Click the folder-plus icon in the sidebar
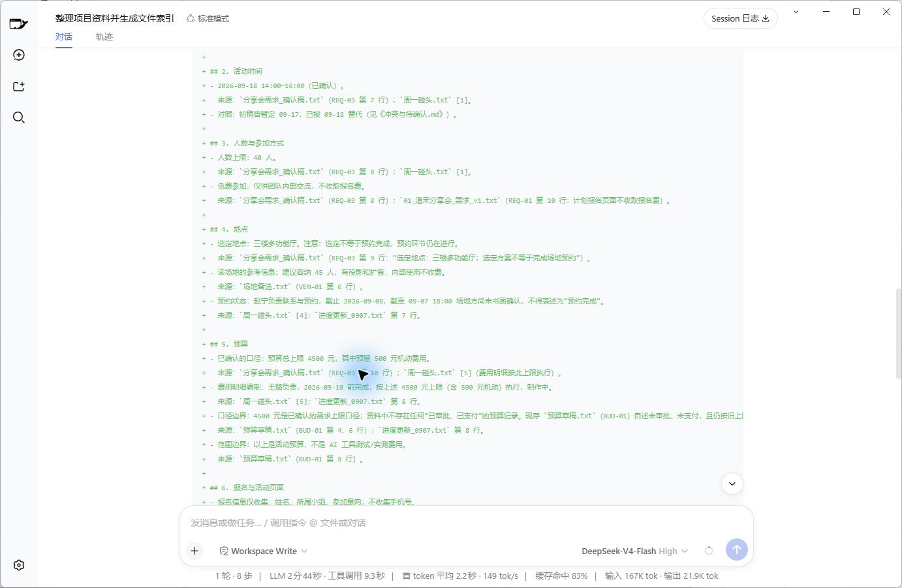This screenshot has width=902, height=588. [x=19, y=86]
